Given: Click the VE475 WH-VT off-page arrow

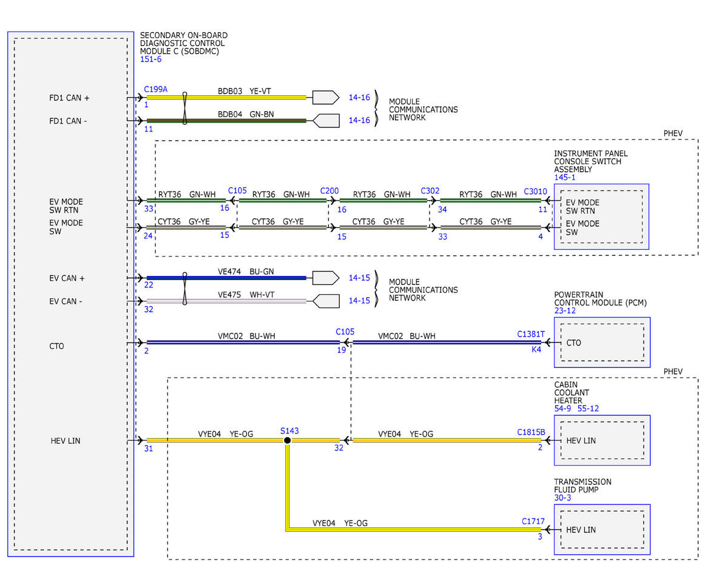Looking at the screenshot, I should tap(326, 301).
